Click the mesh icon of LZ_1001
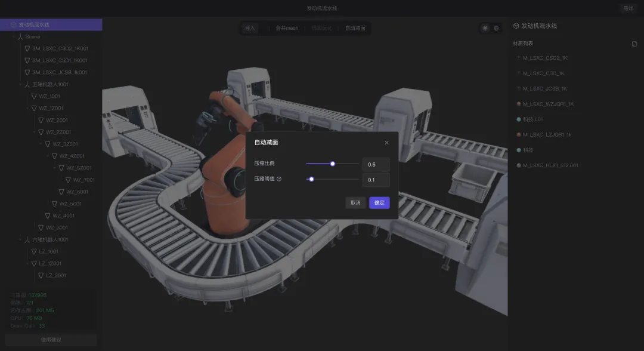This screenshot has height=351, width=644. tap(34, 251)
